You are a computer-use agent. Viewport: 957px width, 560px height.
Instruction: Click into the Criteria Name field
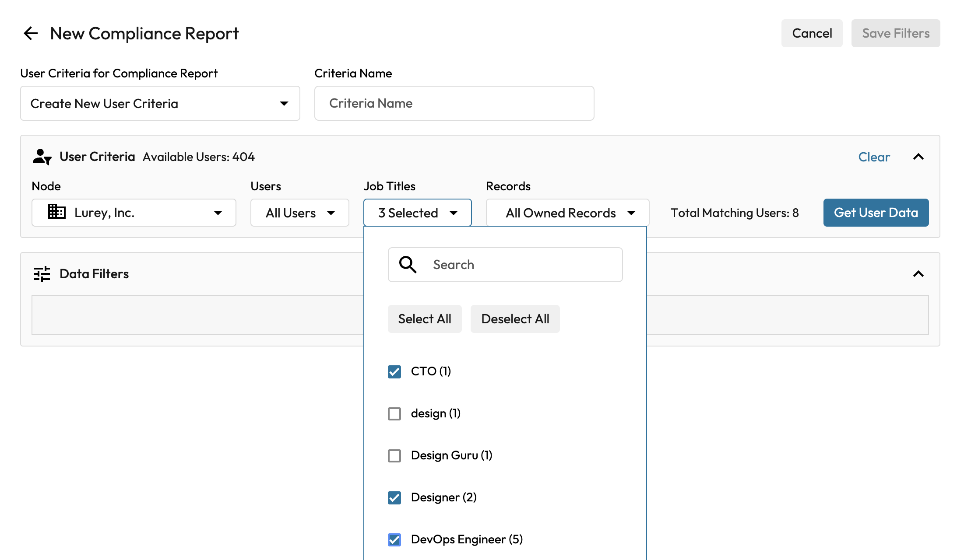click(x=454, y=103)
